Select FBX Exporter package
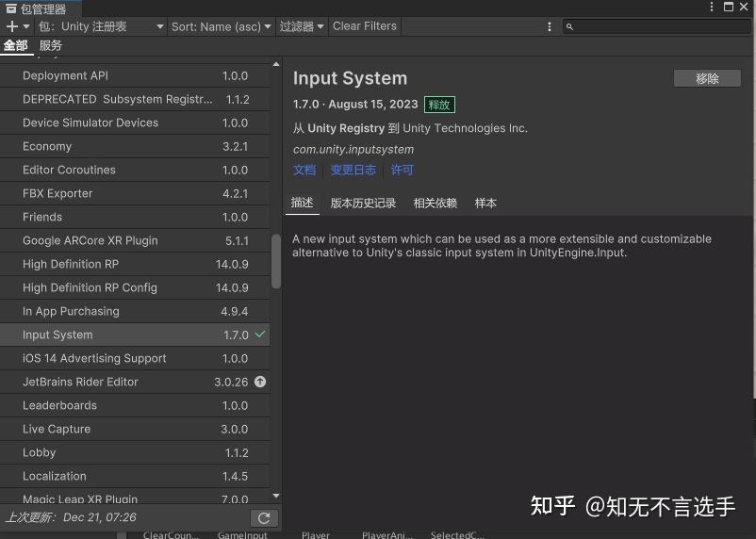Viewport: 756px width, 539px height. (135, 193)
